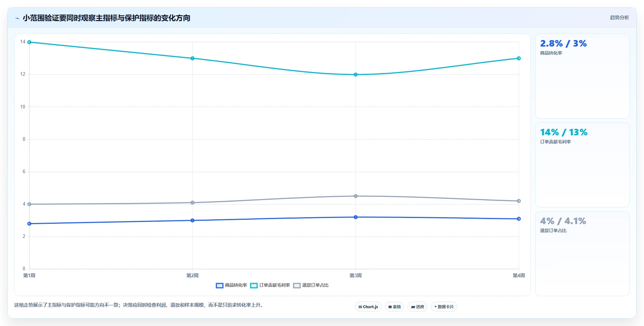644x326 pixels.
Task: Click the 第3周 x-axis label
Action: (x=356, y=275)
